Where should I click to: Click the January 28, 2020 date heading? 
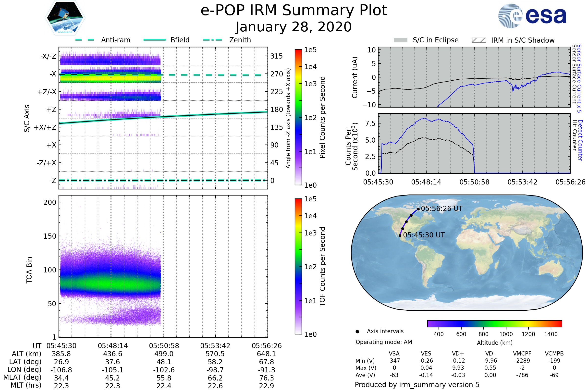(x=294, y=27)
